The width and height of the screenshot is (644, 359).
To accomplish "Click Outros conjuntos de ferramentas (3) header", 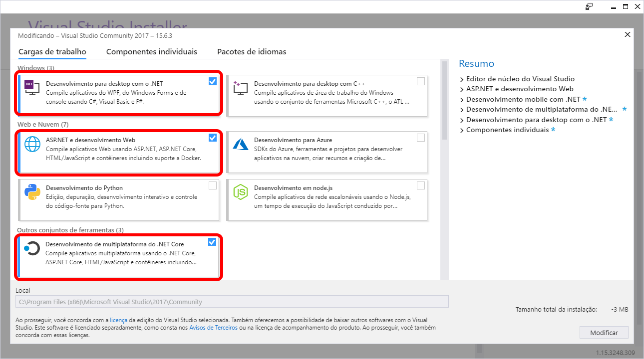I will tap(70, 230).
